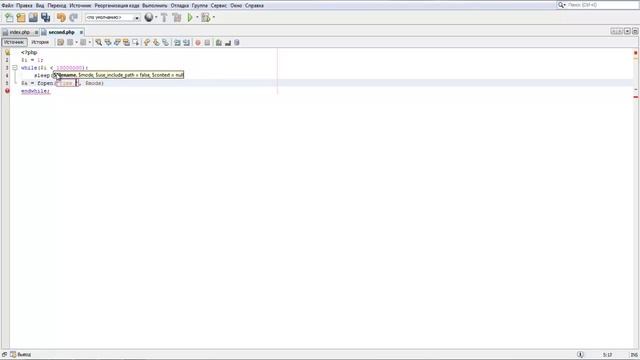This screenshot has width=640, height=360.
Task: Click the red error marker in gutter
Action: tap(7, 91)
